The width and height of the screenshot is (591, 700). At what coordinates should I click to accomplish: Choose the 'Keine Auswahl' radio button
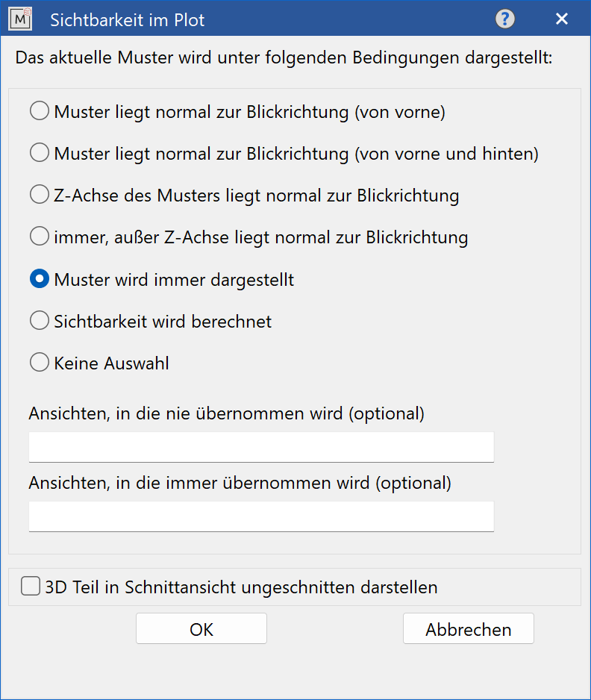(x=39, y=363)
